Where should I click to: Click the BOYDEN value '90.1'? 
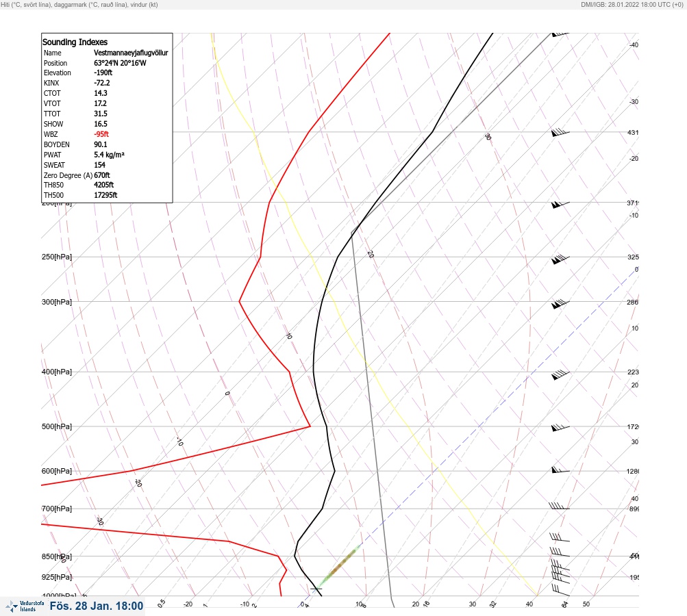[101, 144]
